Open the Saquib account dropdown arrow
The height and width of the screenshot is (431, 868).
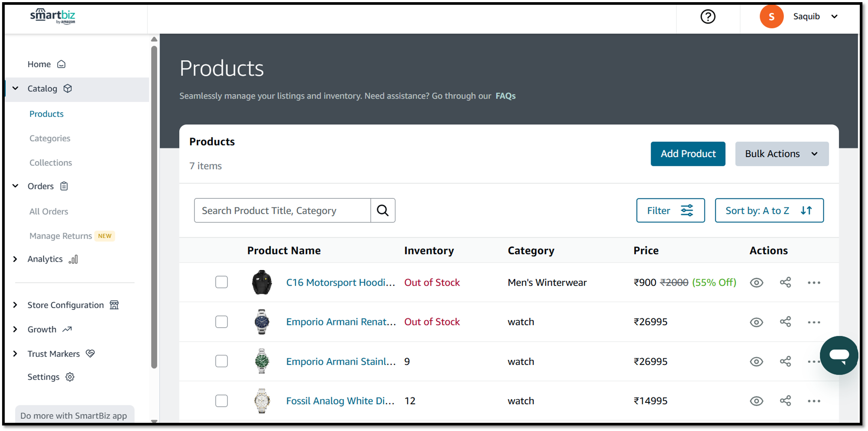pos(834,16)
